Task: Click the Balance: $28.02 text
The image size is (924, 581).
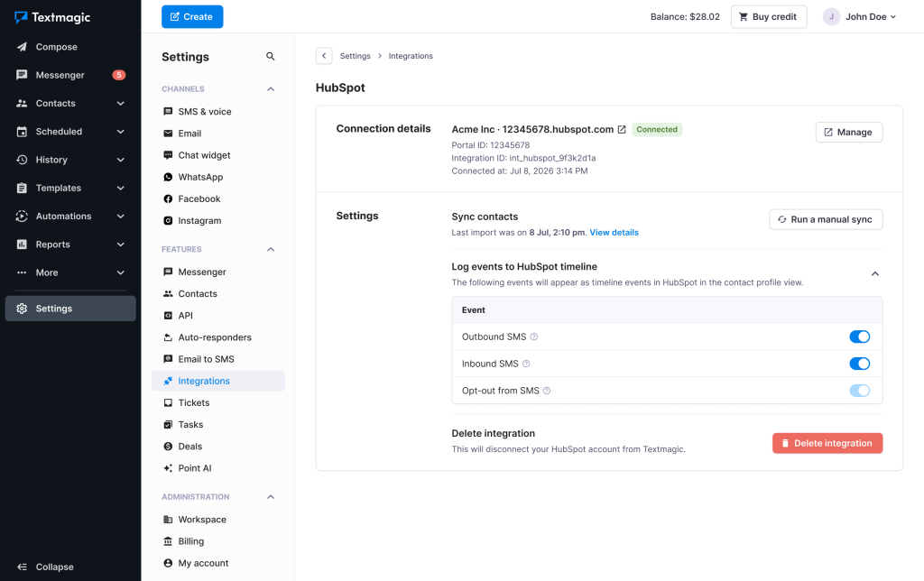Action: [x=685, y=16]
